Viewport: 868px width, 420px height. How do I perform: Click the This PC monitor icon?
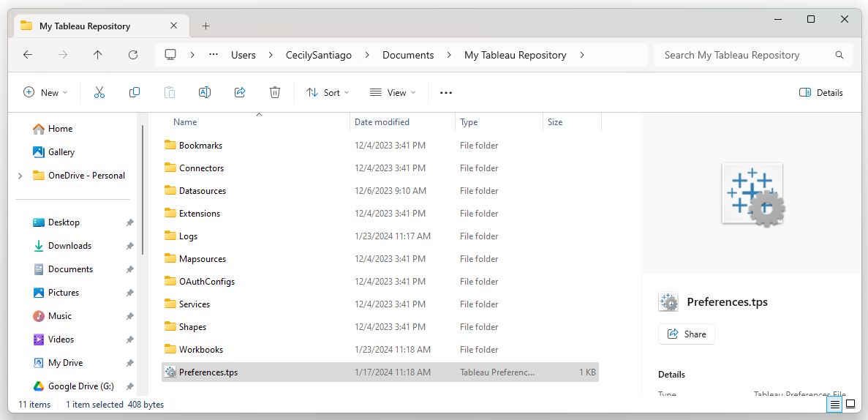pos(170,55)
